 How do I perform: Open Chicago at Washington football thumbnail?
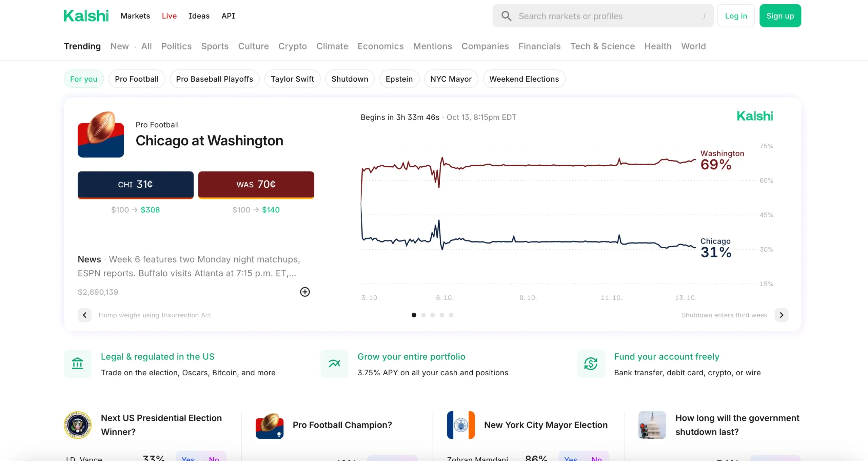click(x=101, y=134)
